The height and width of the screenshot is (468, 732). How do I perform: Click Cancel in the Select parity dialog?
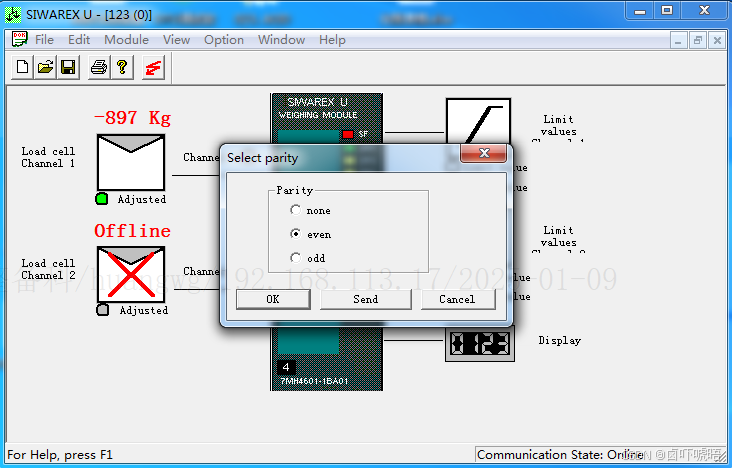[458, 299]
